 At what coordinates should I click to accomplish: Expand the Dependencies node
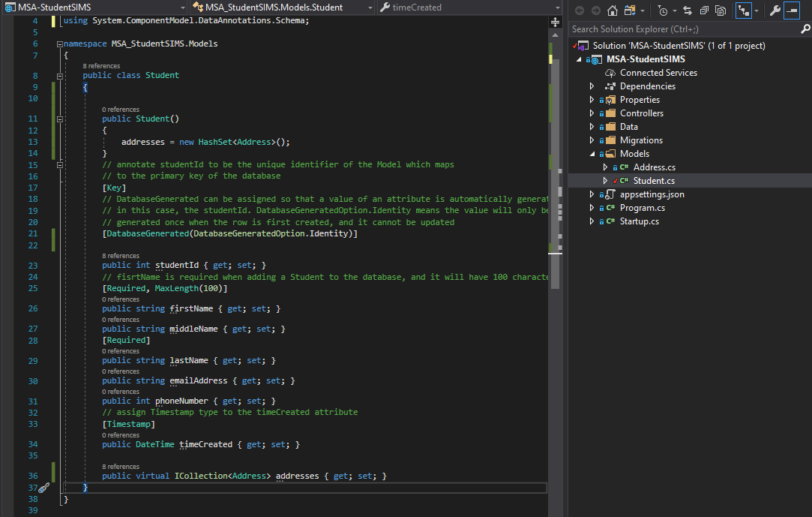[592, 86]
